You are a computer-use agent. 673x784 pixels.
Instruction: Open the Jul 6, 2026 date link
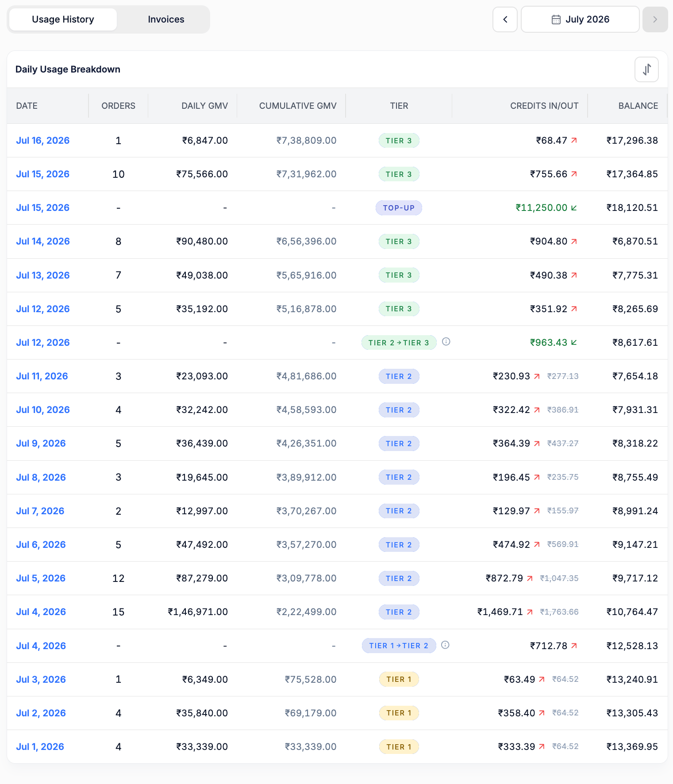[x=41, y=544]
